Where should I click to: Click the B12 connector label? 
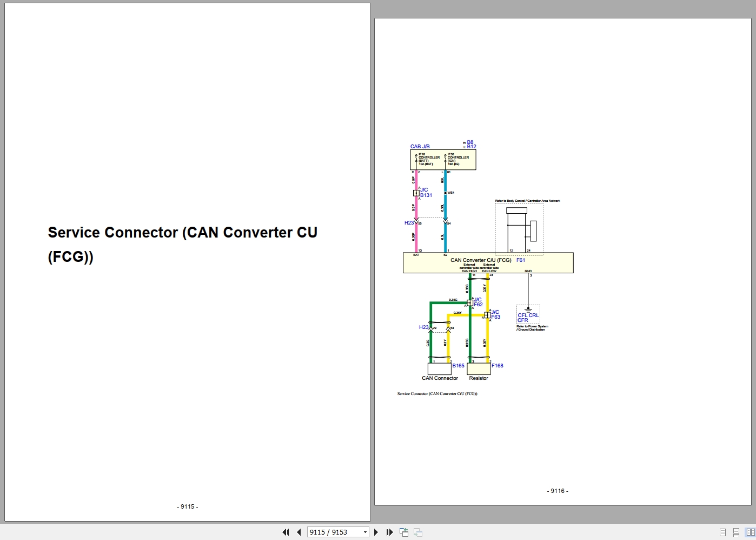coord(472,147)
